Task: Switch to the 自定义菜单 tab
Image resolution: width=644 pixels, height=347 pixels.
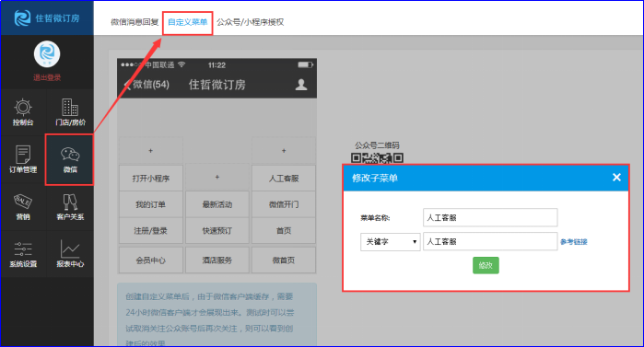Action: pyautogui.click(x=188, y=22)
